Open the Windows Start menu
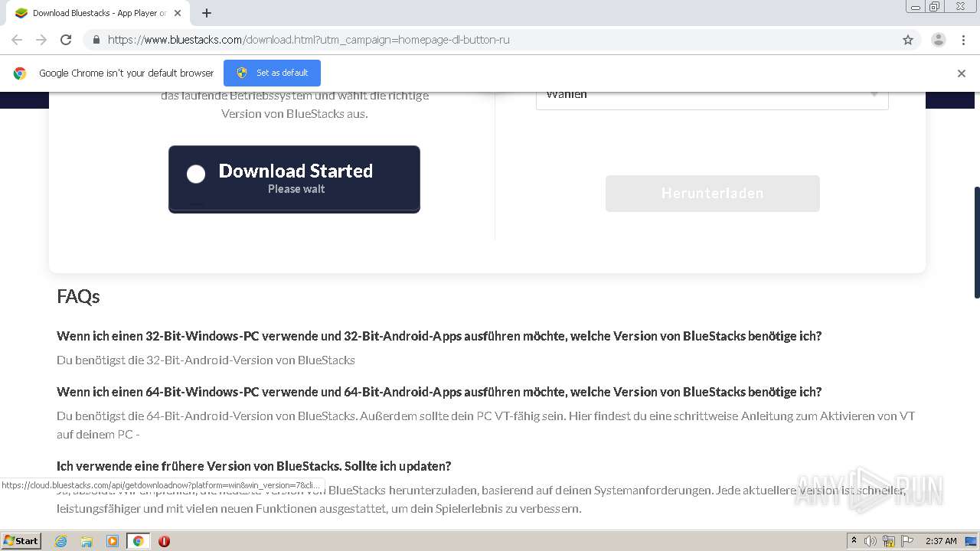Screen dimensions: 980x551 coord(21,541)
